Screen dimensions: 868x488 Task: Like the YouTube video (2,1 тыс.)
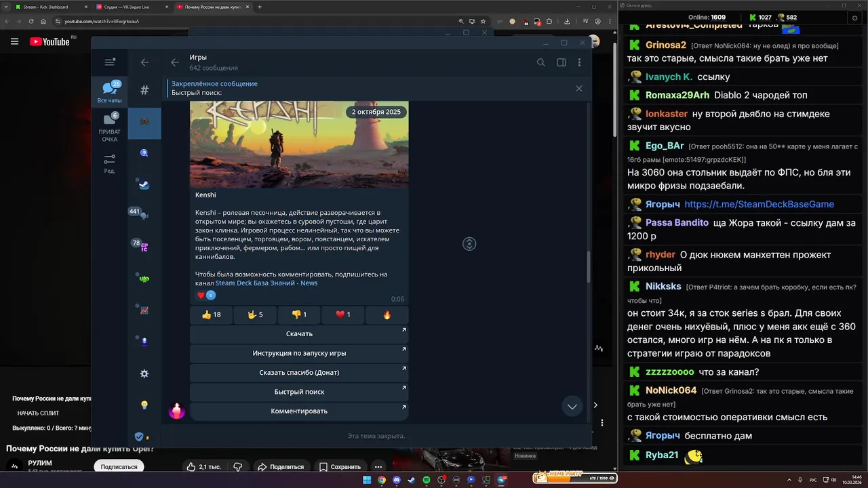click(x=203, y=467)
